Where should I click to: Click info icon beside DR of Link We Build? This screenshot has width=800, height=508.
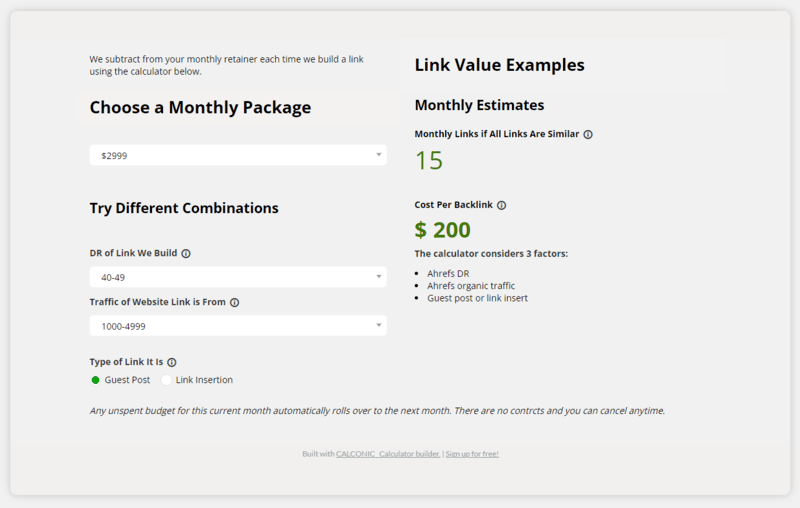186,253
